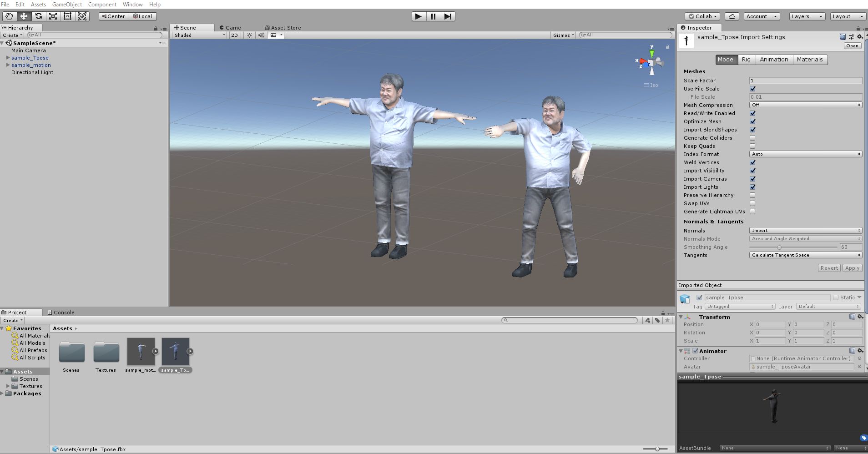The width and height of the screenshot is (868, 454).
Task: Toggle scene lighting sun icon
Action: coord(249,35)
